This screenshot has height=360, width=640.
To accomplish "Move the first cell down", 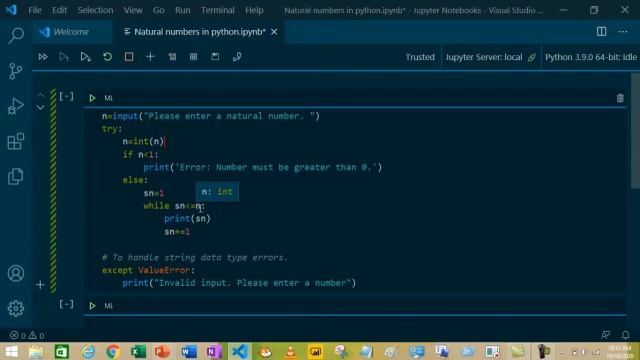I will (40, 107).
